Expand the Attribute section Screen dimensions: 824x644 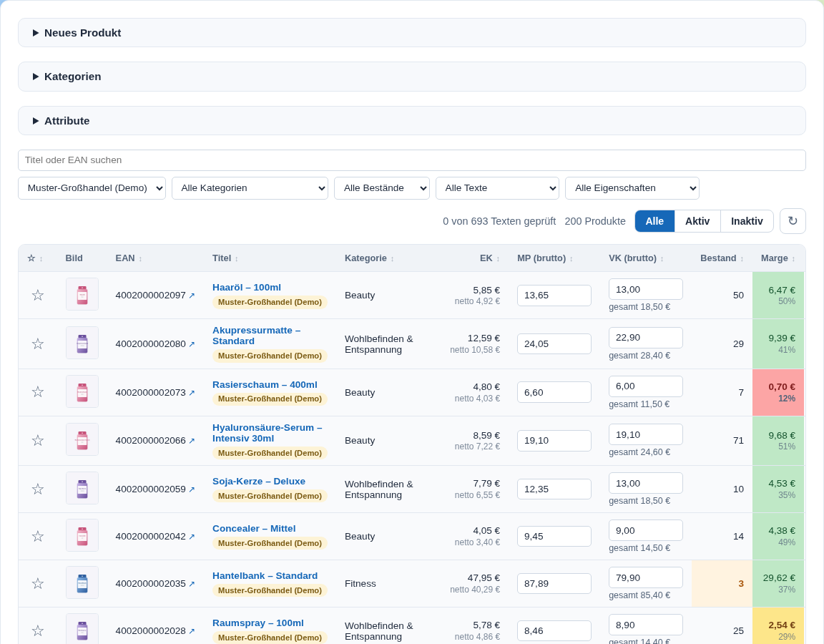tap(412, 121)
